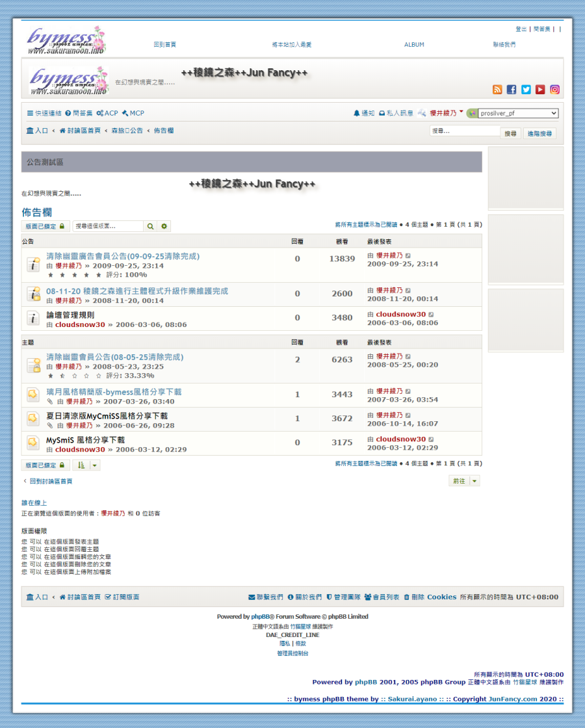
Task: Click the notification bell 通知
Action: pos(364,113)
